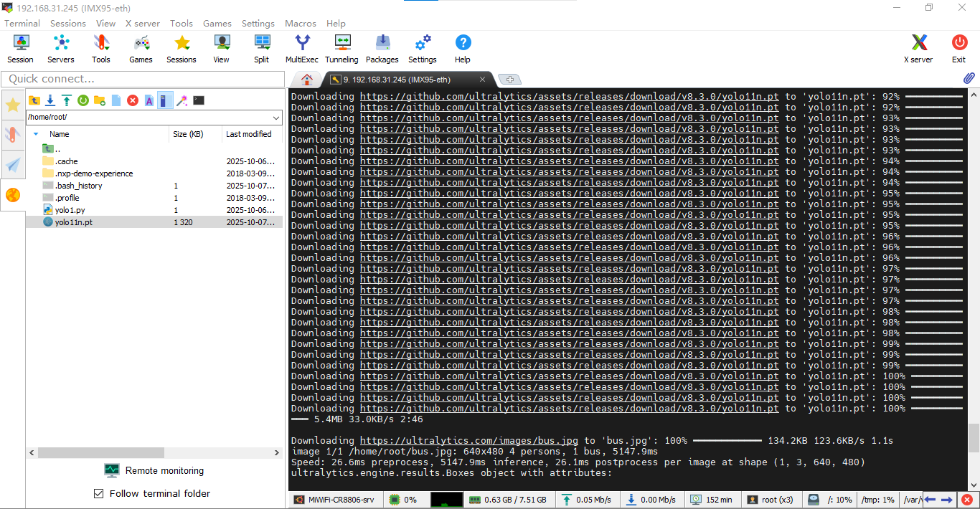980x509 pixels.
Task: Open a new terminal tab
Action: pos(509,79)
